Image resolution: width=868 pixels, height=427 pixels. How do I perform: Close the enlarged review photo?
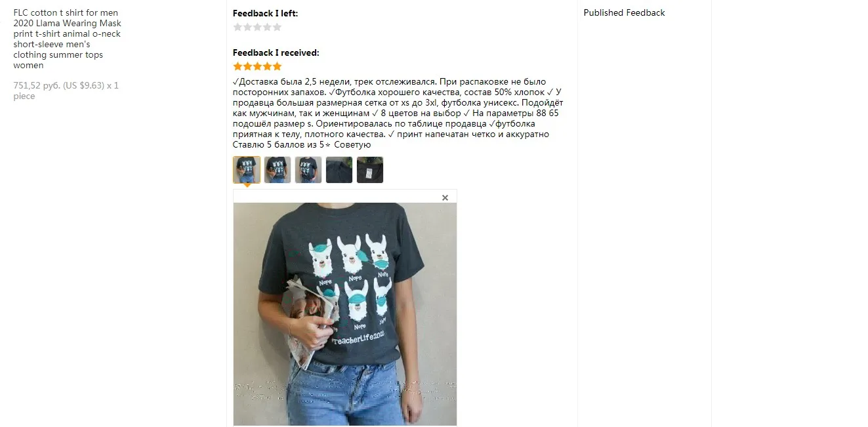coord(445,197)
